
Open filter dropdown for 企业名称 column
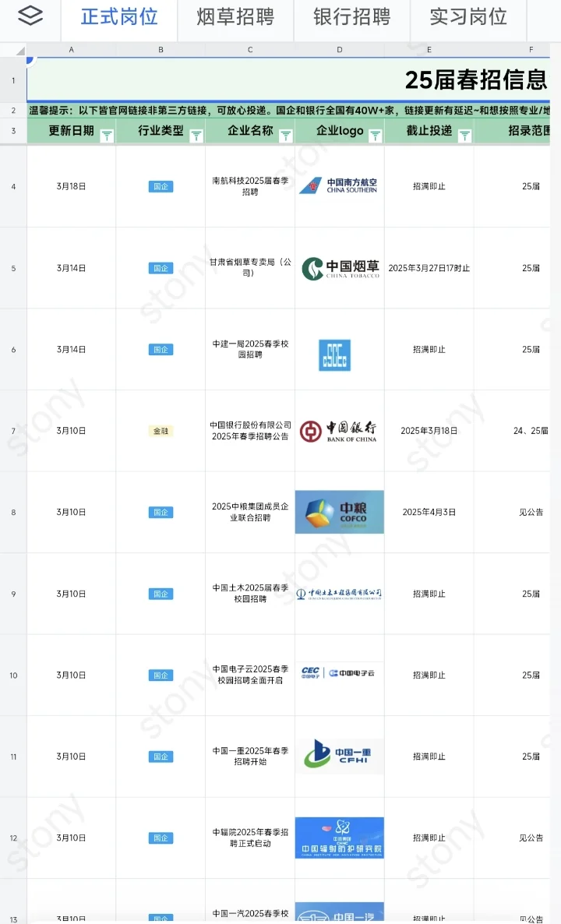(286, 136)
